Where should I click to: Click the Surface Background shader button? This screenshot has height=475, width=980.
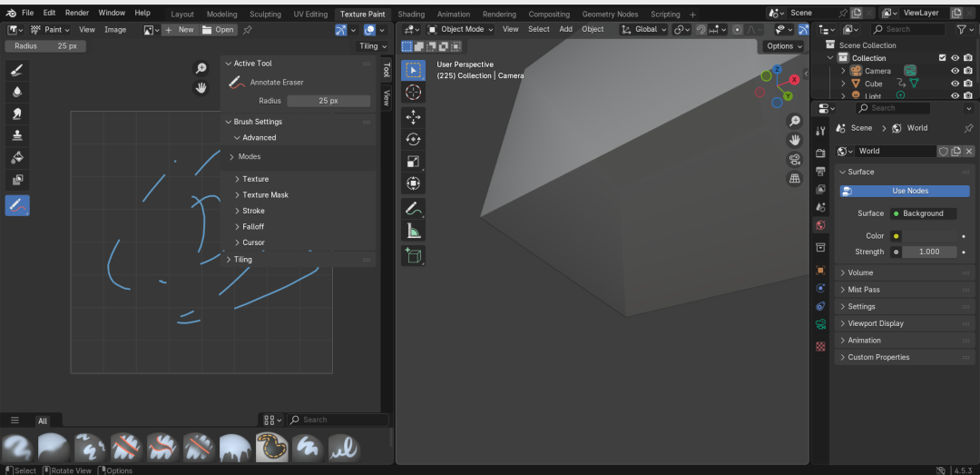click(x=923, y=213)
